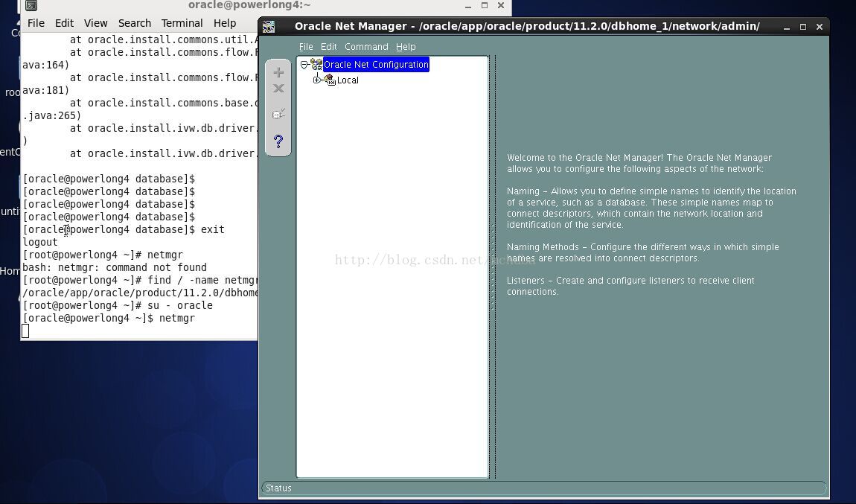Screen dimensions: 856x504
Task: Select Oracle Net Configuration tree item
Action: coord(376,65)
